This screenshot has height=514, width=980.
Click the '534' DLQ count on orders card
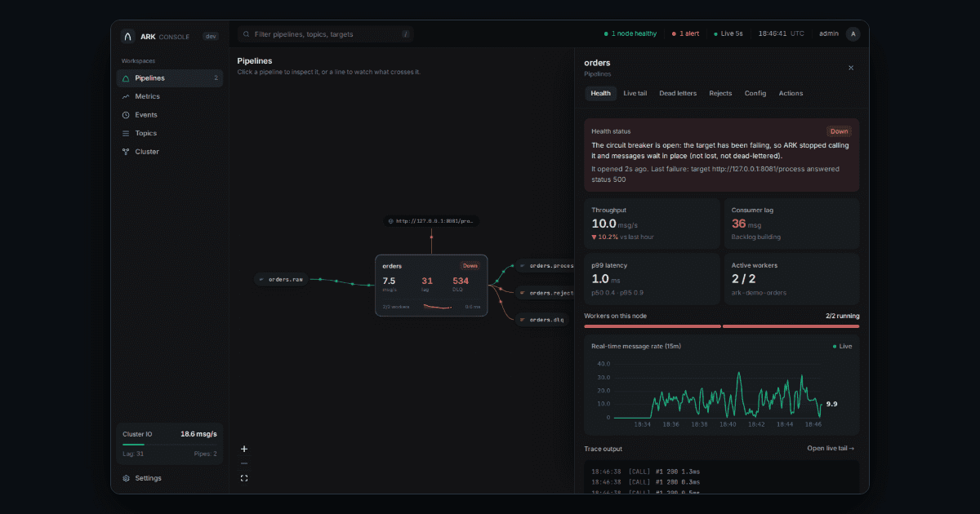click(461, 281)
